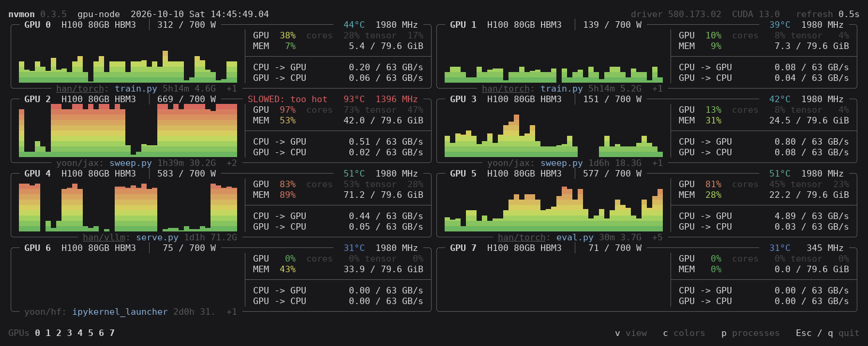Click GPU 3 utilization history graph
The width and height of the screenshot is (868, 346).
point(553,130)
